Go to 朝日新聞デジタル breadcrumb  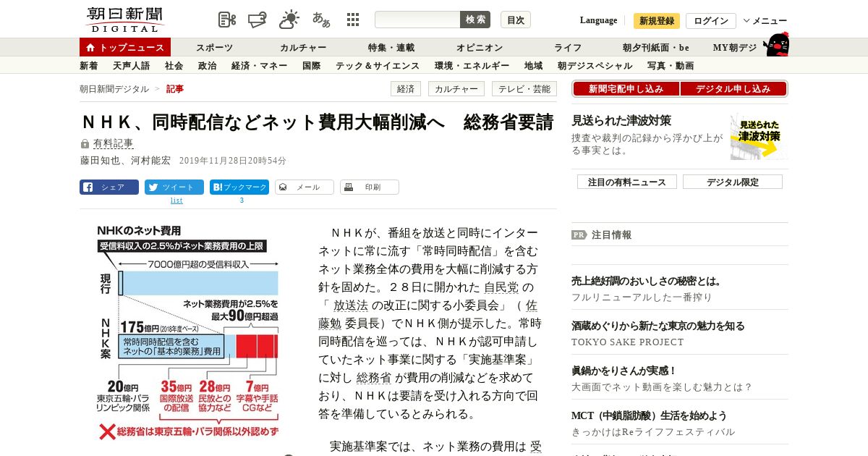(x=114, y=89)
